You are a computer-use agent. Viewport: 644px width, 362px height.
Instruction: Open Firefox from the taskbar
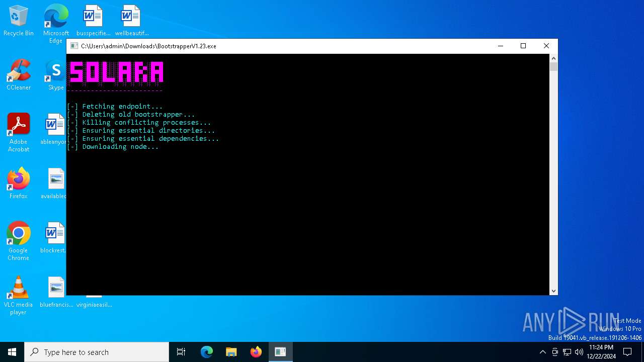click(256, 352)
